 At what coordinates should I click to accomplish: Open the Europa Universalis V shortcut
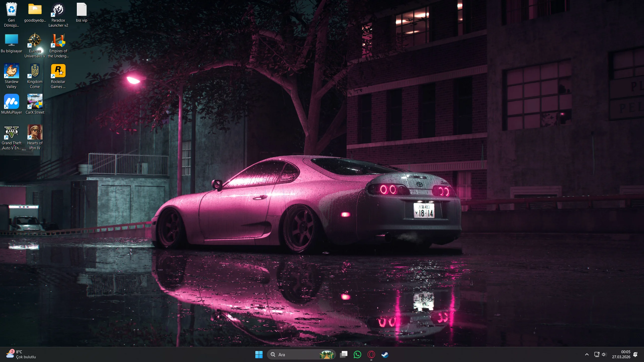35,41
